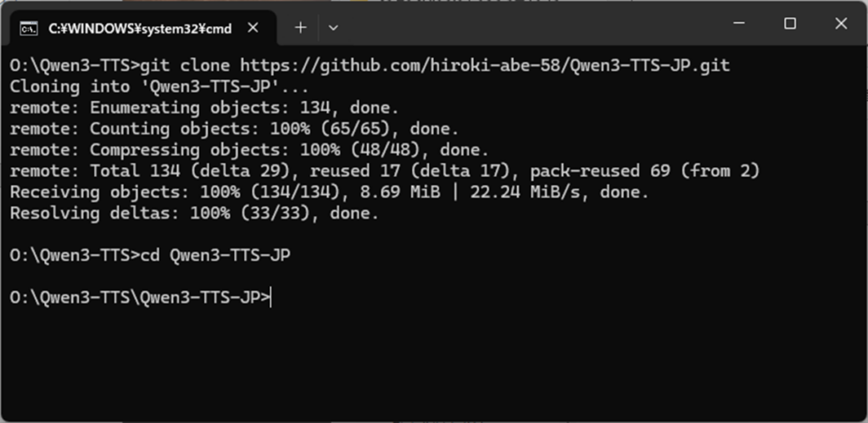Screen dimensions: 868x423
Task: Open a new tab with the plus button
Action: (x=300, y=27)
